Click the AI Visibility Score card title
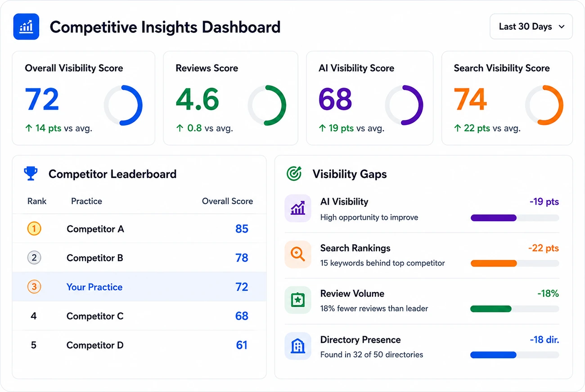This screenshot has width=585, height=392. (356, 68)
